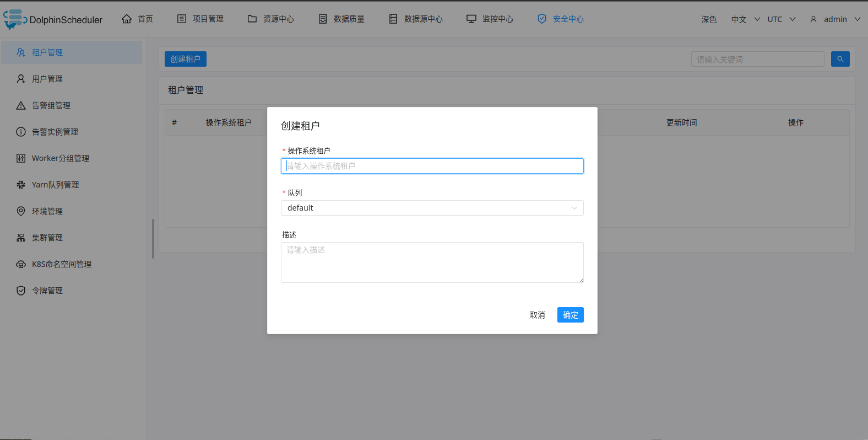Switch to 监控中心 menu item
The width and height of the screenshot is (868, 440).
pyautogui.click(x=490, y=19)
